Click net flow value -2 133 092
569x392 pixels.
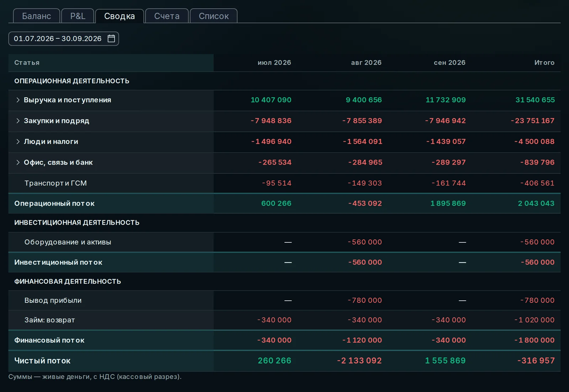(359, 361)
